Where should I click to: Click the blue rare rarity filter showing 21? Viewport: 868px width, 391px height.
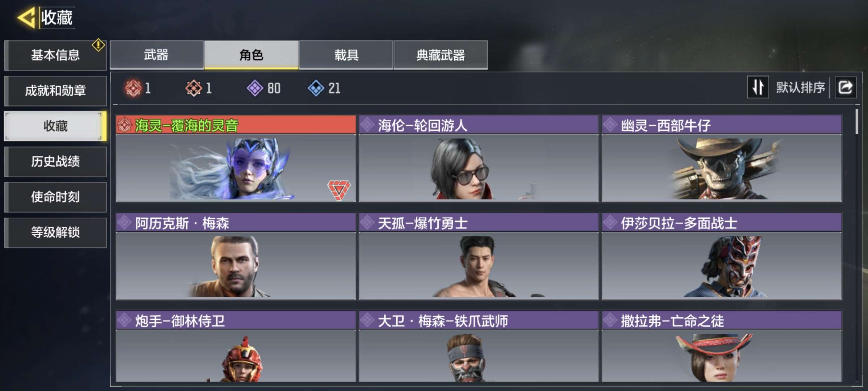coord(324,88)
